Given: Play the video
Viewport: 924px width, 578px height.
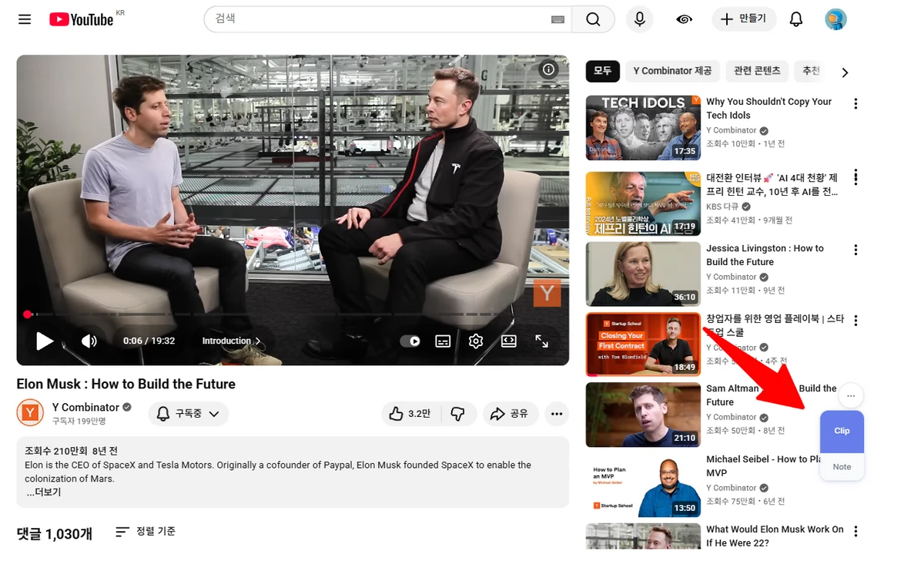Looking at the screenshot, I should click(x=45, y=341).
